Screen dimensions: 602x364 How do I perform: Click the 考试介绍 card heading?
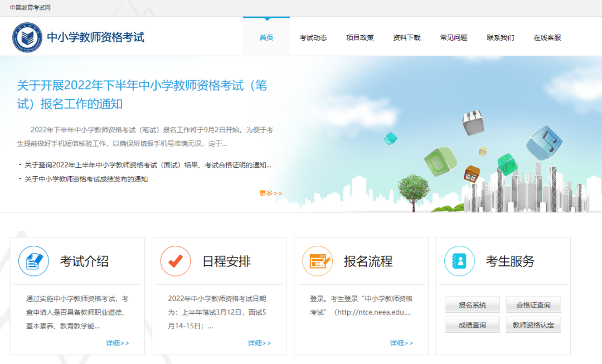[84, 261]
